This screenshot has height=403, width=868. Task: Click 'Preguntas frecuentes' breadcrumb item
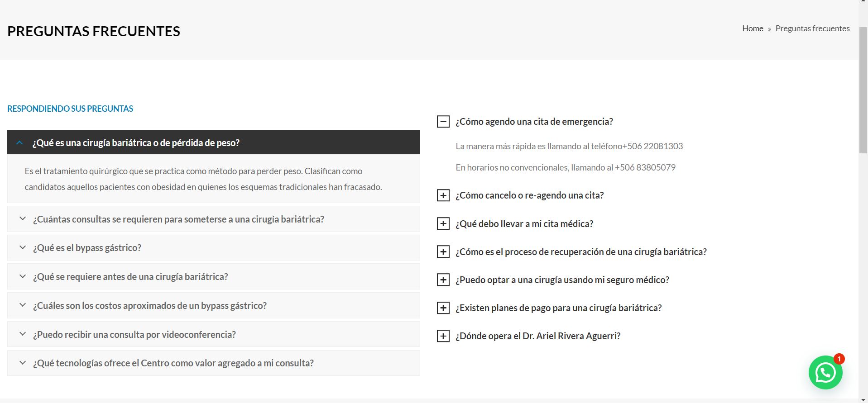[812, 28]
